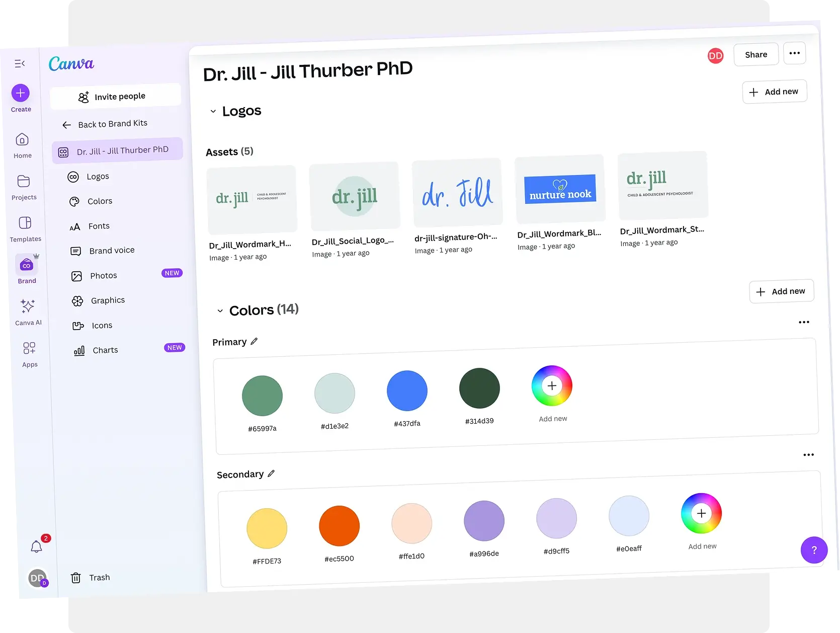Screen dimensions: 840x633
Task: Click the Assets (5) heading
Action: pyautogui.click(x=229, y=151)
